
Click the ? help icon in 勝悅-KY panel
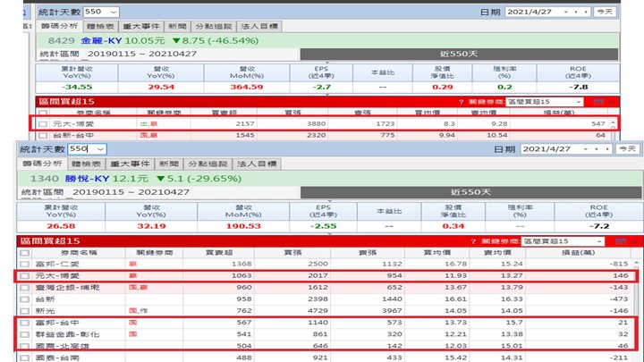(x=473, y=241)
